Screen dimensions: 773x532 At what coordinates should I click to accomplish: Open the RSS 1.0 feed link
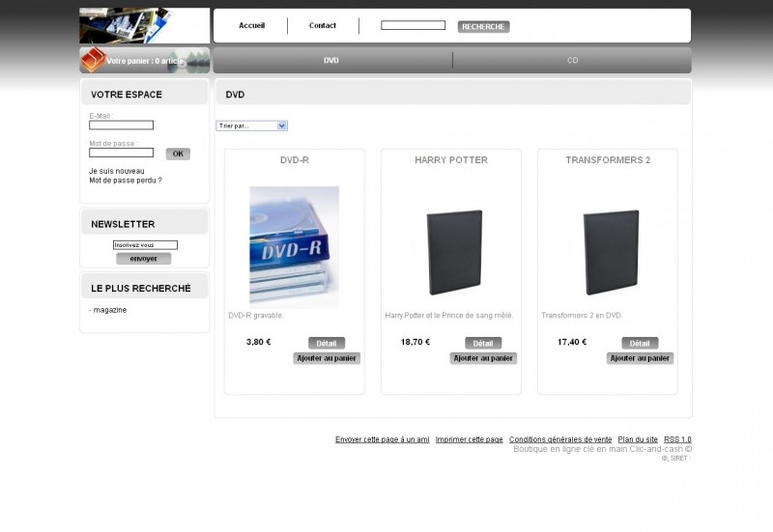pos(678,439)
